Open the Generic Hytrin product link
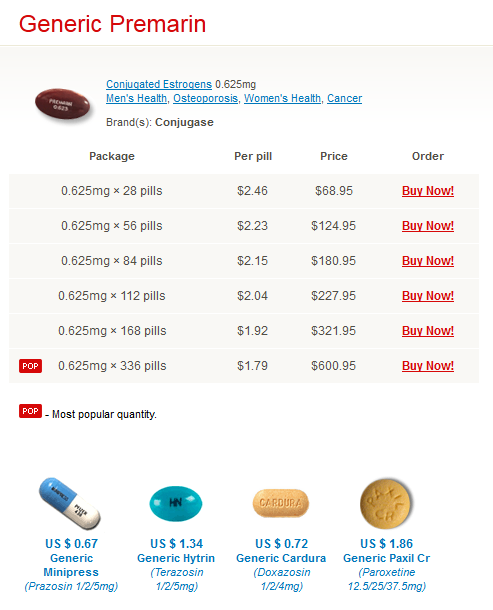The height and width of the screenshot is (610, 493). [176, 558]
